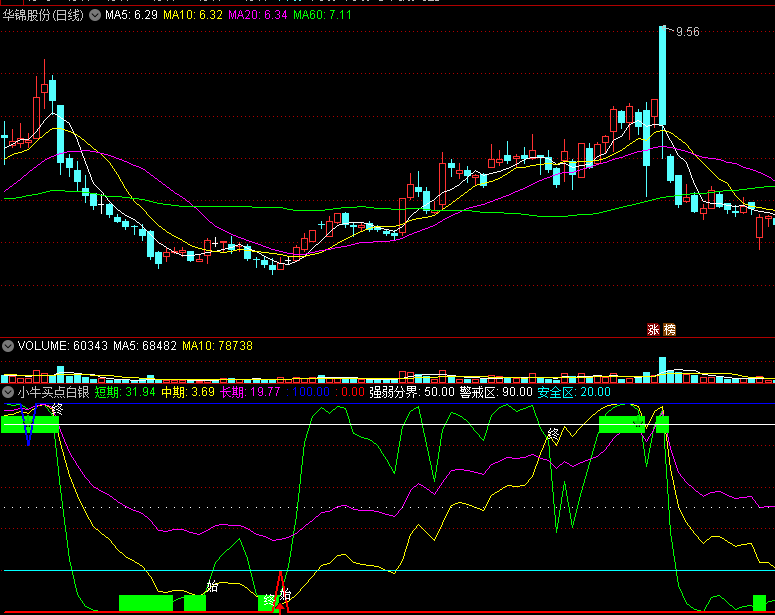775x615 pixels.
Task: Click the 榜 marker icon beside 涨
Action: pos(669,329)
